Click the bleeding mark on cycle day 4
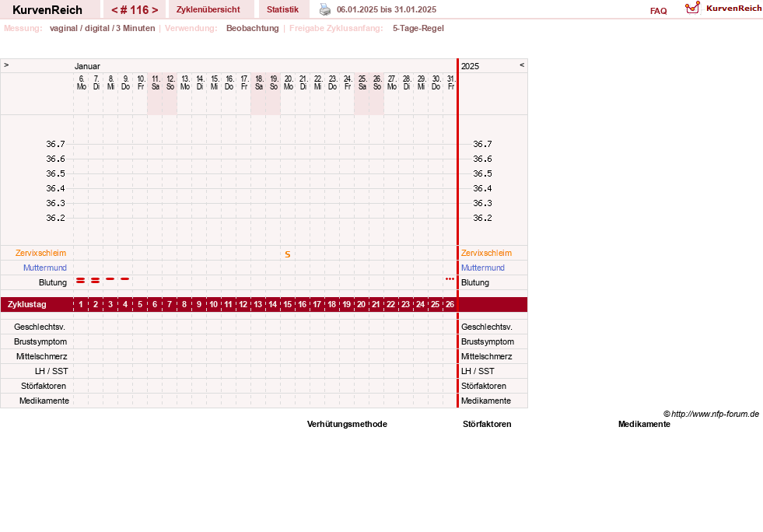This screenshot has width=763, height=532. (x=125, y=279)
